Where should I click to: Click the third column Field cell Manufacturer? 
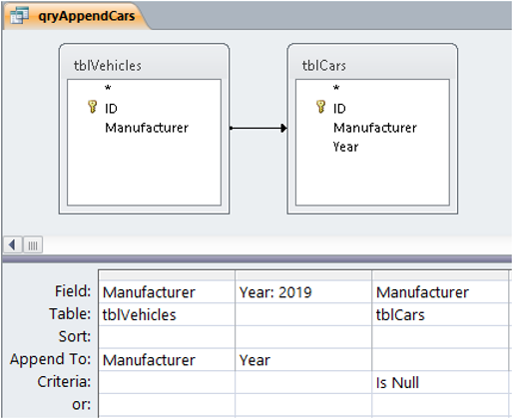(440, 292)
